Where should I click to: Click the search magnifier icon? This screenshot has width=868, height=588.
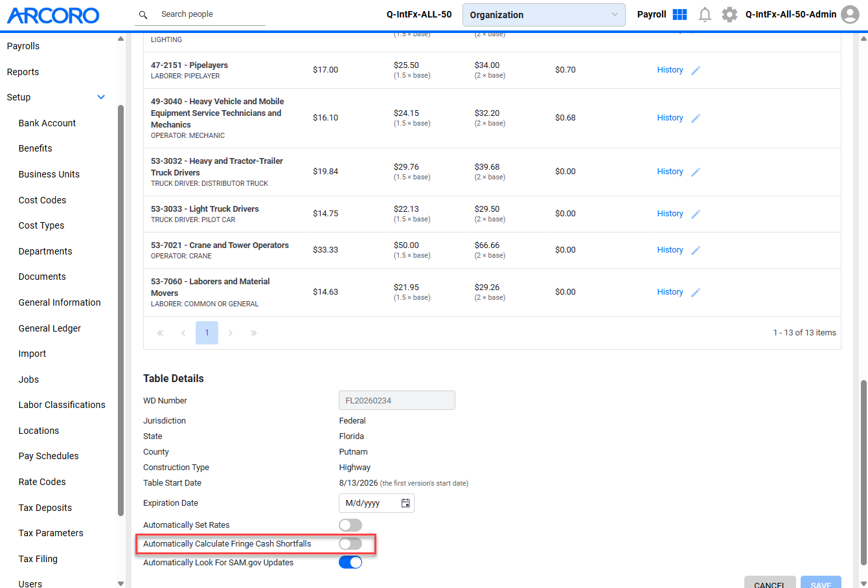click(x=143, y=14)
